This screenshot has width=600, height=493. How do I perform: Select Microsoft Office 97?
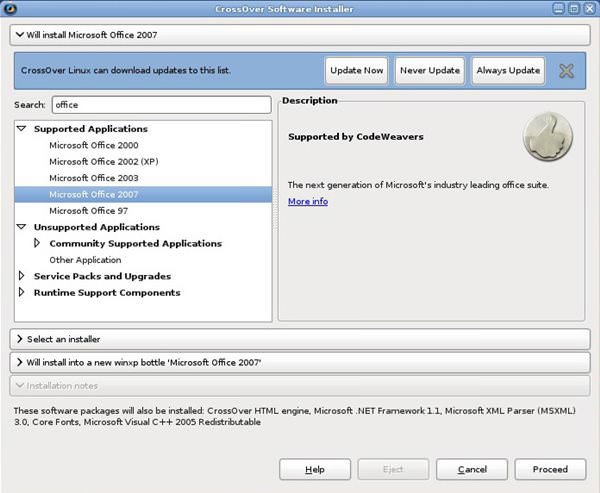tap(143, 211)
